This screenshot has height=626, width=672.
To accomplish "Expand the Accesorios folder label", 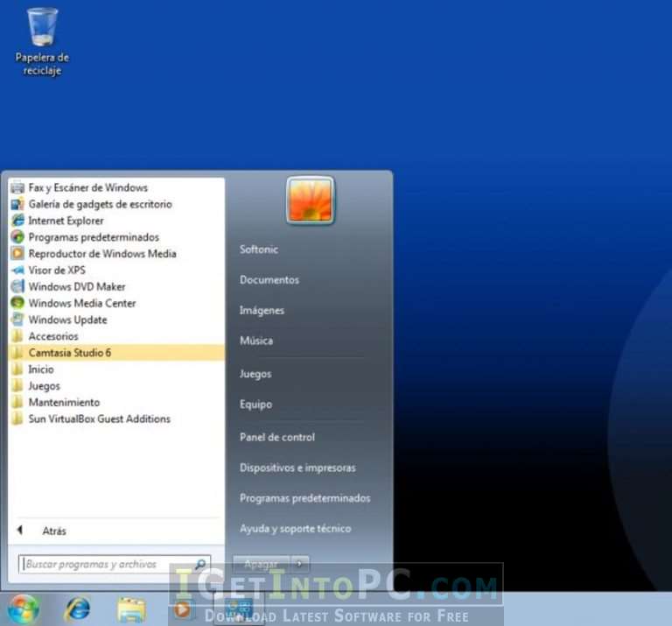I will (53, 336).
